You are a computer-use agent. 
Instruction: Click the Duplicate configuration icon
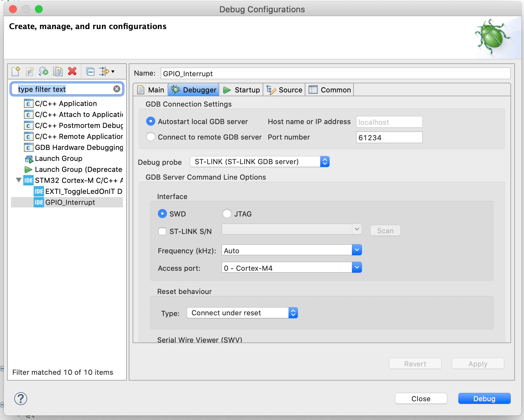[x=58, y=71]
